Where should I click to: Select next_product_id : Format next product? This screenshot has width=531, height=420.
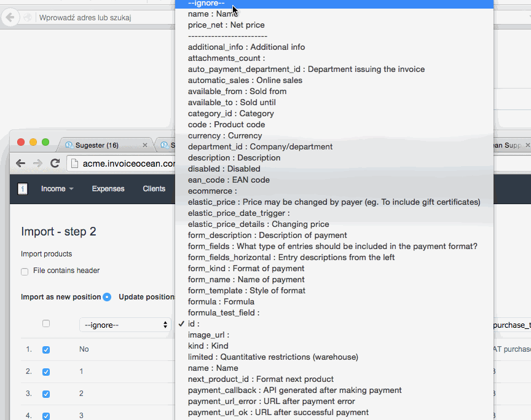pyautogui.click(x=334, y=379)
